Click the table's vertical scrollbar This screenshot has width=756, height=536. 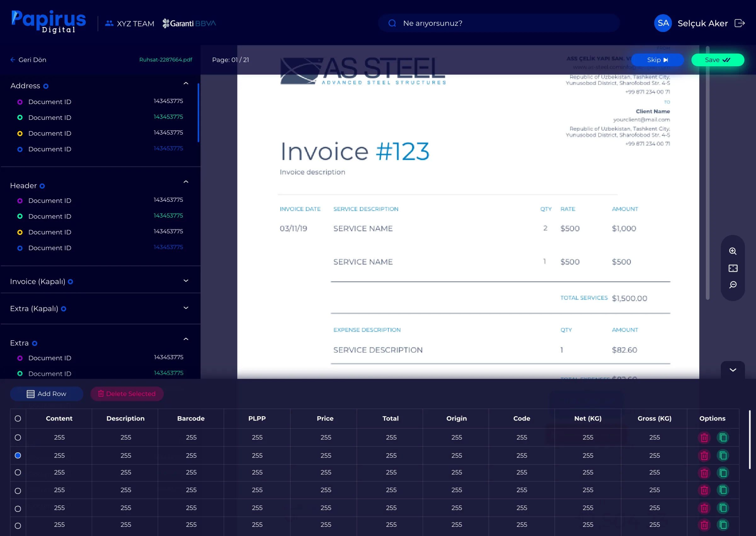coord(749,439)
